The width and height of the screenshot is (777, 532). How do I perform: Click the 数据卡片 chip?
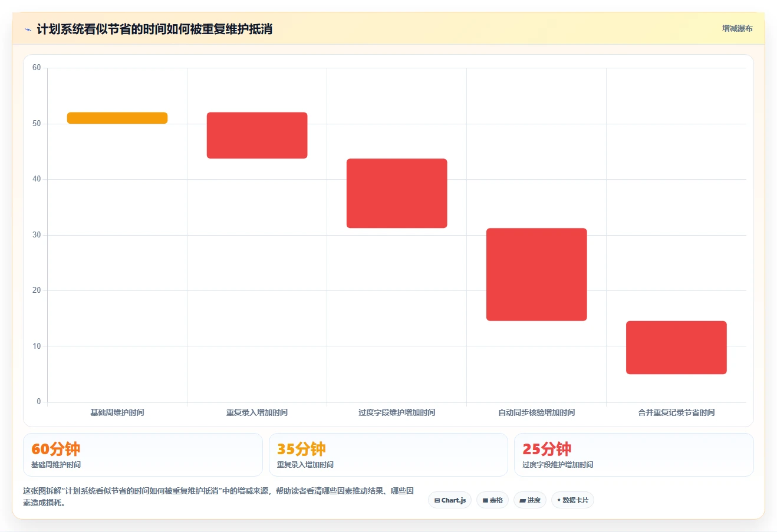click(572, 500)
